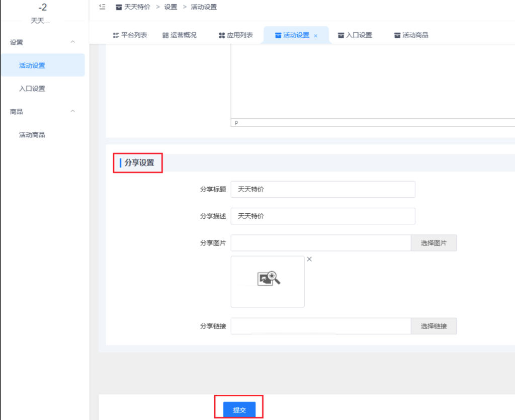Open 入口设置 from the sidebar
Image resolution: width=515 pixels, height=420 pixels.
pyautogui.click(x=32, y=89)
